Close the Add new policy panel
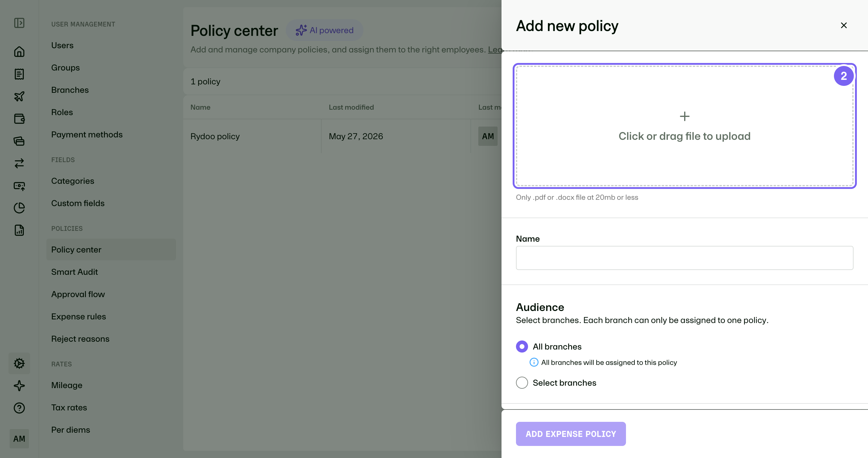This screenshot has height=458, width=868. click(x=843, y=26)
